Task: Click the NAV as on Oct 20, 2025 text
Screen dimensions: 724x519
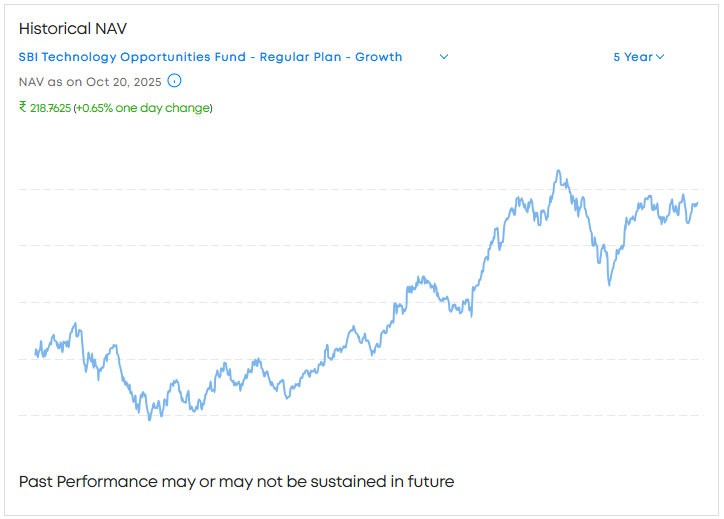Action: coord(90,82)
